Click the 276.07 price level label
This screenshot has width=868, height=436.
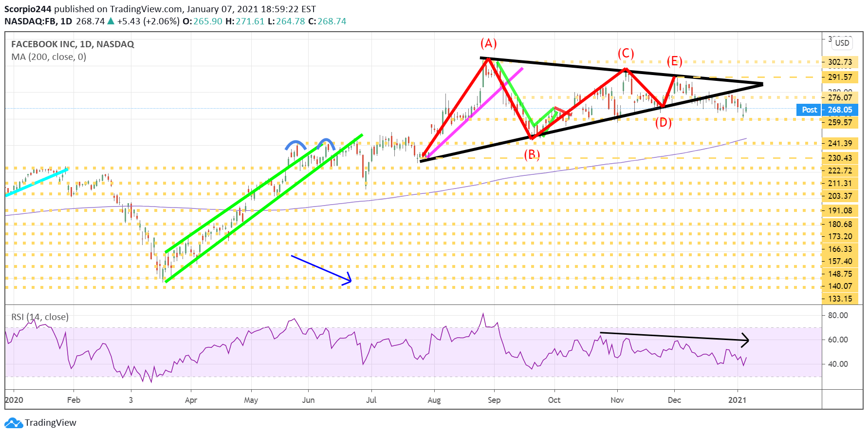[x=840, y=97]
